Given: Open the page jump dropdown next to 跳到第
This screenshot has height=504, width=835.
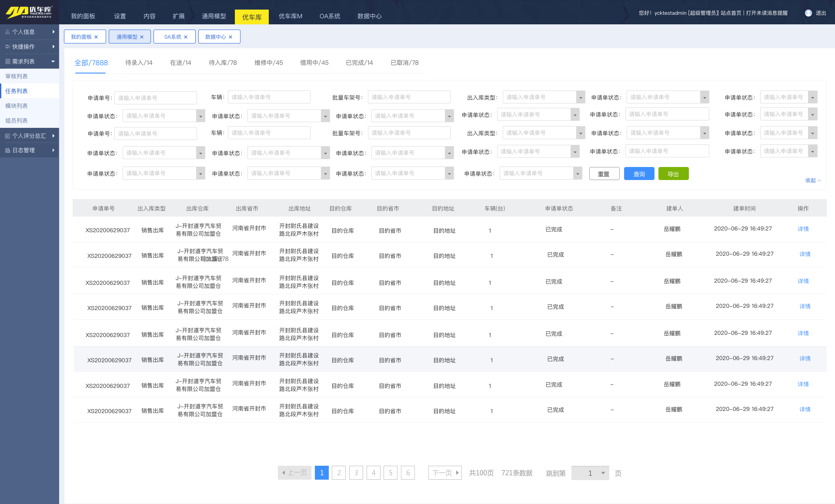Looking at the screenshot, I should point(603,473).
